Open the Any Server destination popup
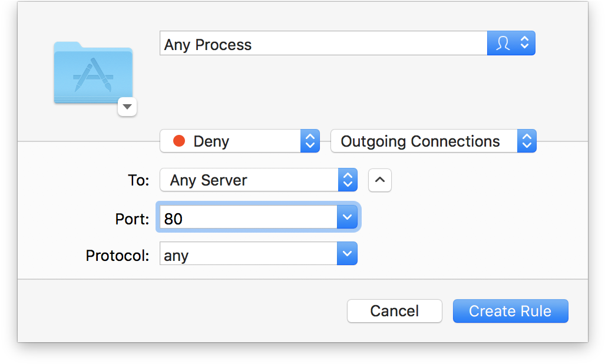The height and width of the screenshot is (364, 605). (x=259, y=180)
